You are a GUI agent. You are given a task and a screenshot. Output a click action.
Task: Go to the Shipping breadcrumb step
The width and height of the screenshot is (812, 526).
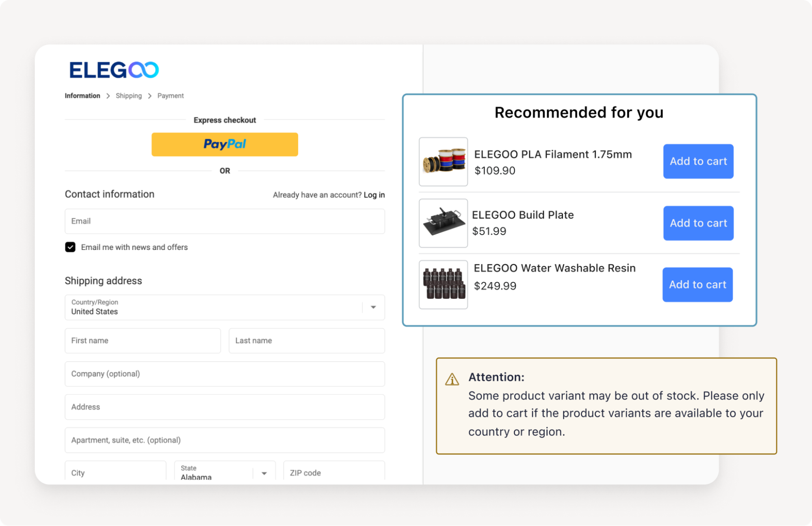click(128, 96)
